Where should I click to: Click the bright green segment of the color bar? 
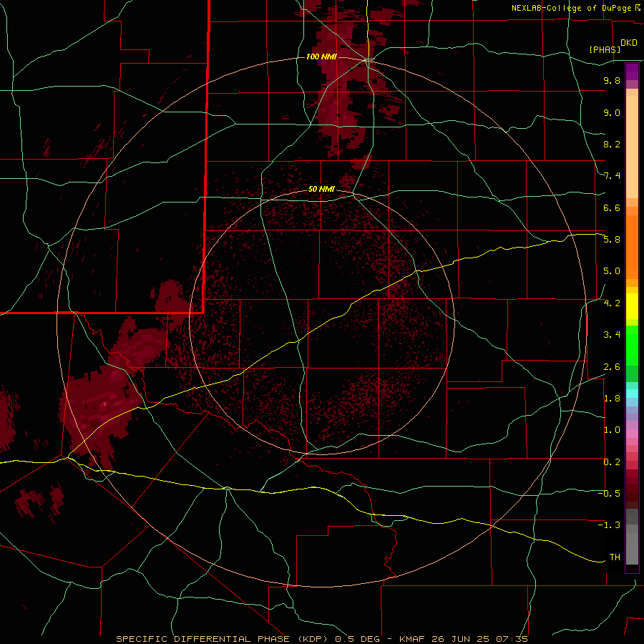[632, 346]
